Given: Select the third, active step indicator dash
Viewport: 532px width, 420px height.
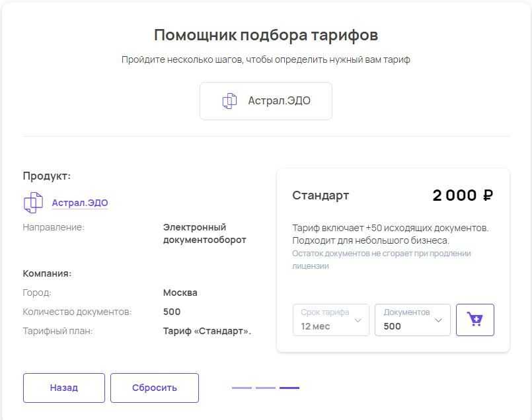Looking at the screenshot, I should pos(289,388).
